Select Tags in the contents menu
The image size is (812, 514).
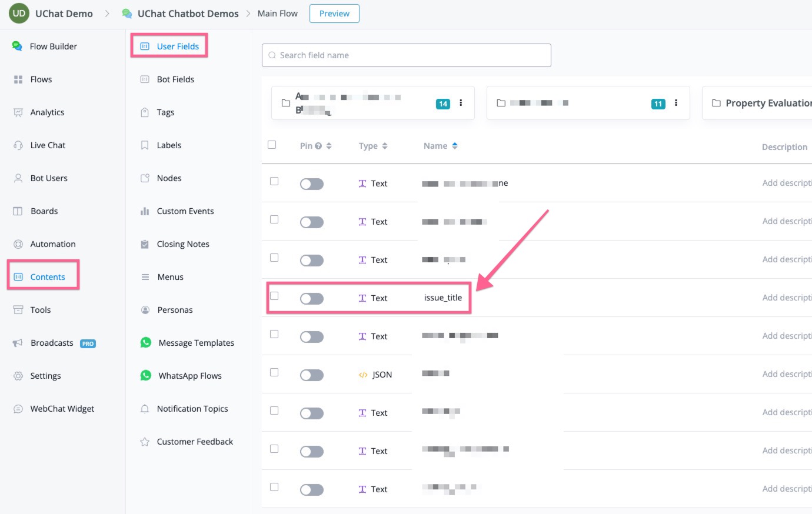click(165, 112)
